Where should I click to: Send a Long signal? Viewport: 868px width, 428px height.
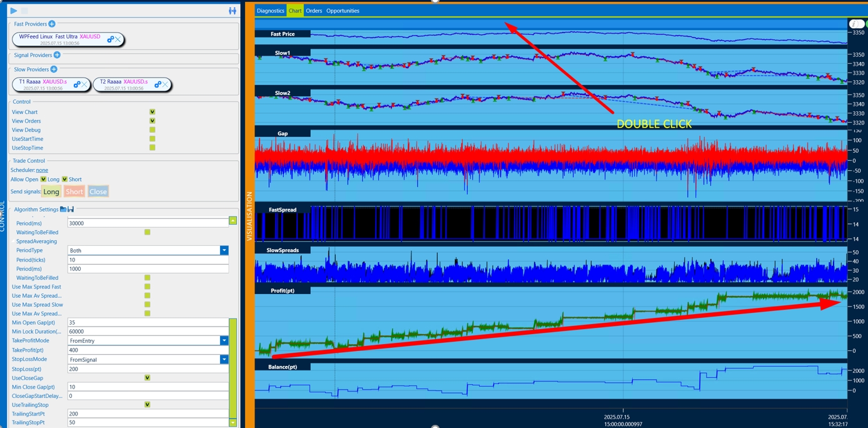[51, 191]
